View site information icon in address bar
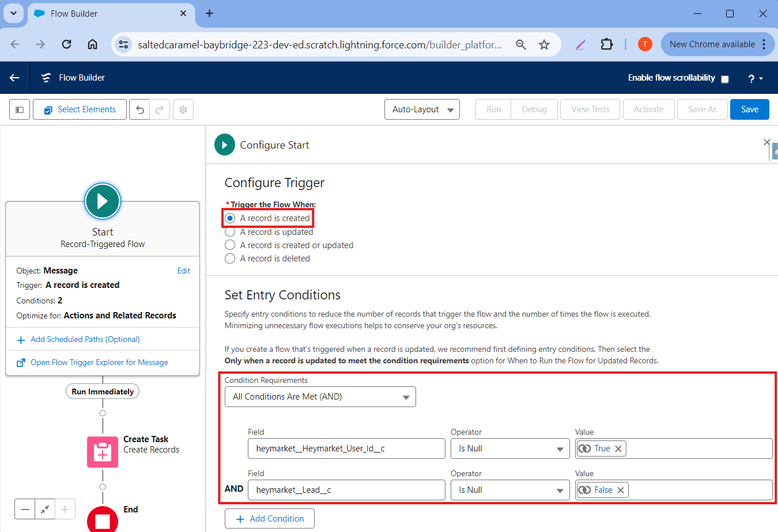Screen dimensions: 778x532 [123, 44]
